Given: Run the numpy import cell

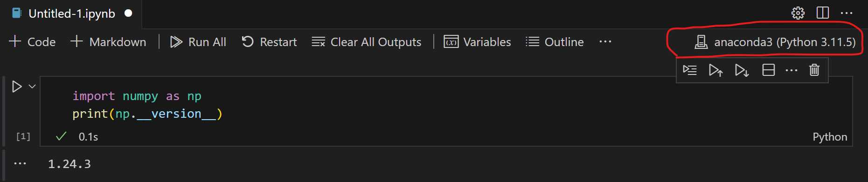Looking at the screenshot, I should (x=17, y=87).
